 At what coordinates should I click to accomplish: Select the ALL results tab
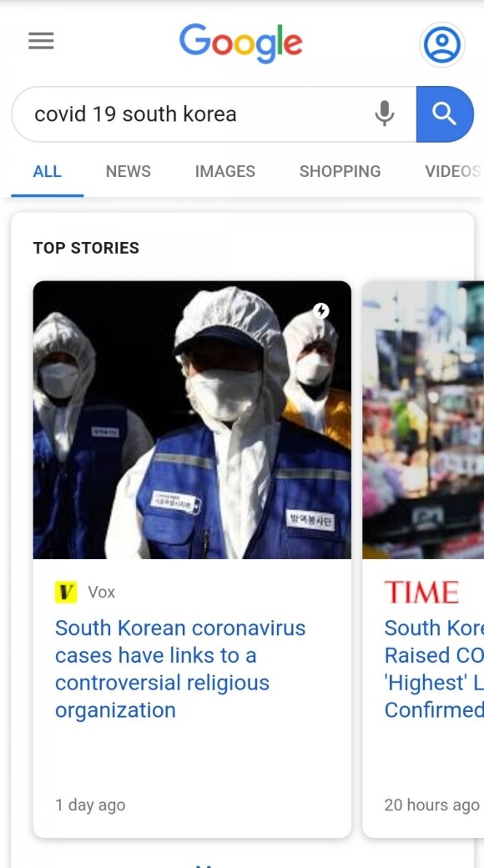[x=47, y=172]
